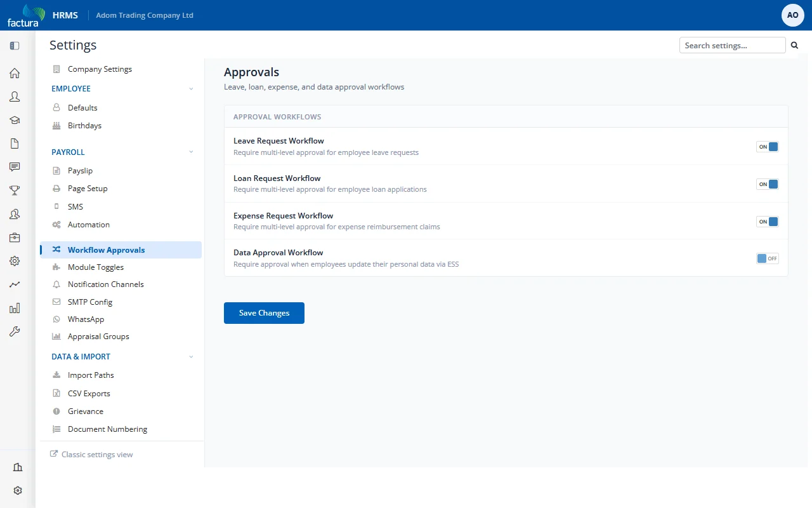Open the AO user avatar

click(x=793, y=15)
